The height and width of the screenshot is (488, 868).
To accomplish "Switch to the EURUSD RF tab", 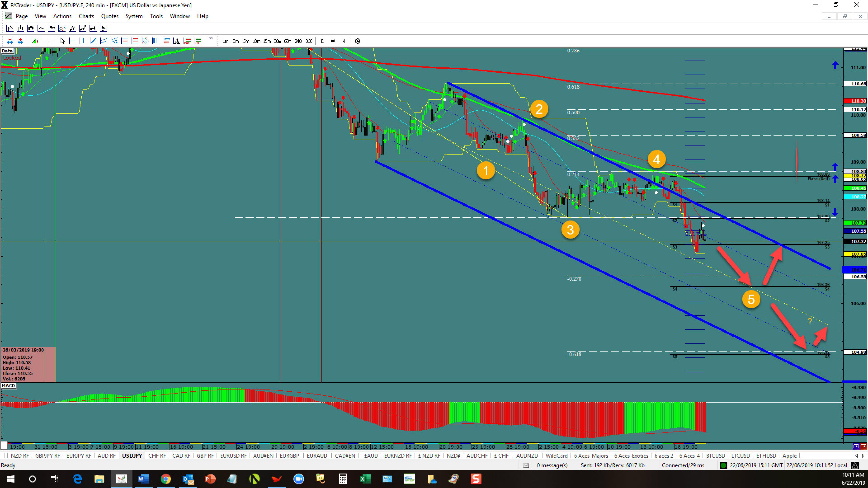I will click(x=233, y=456).
